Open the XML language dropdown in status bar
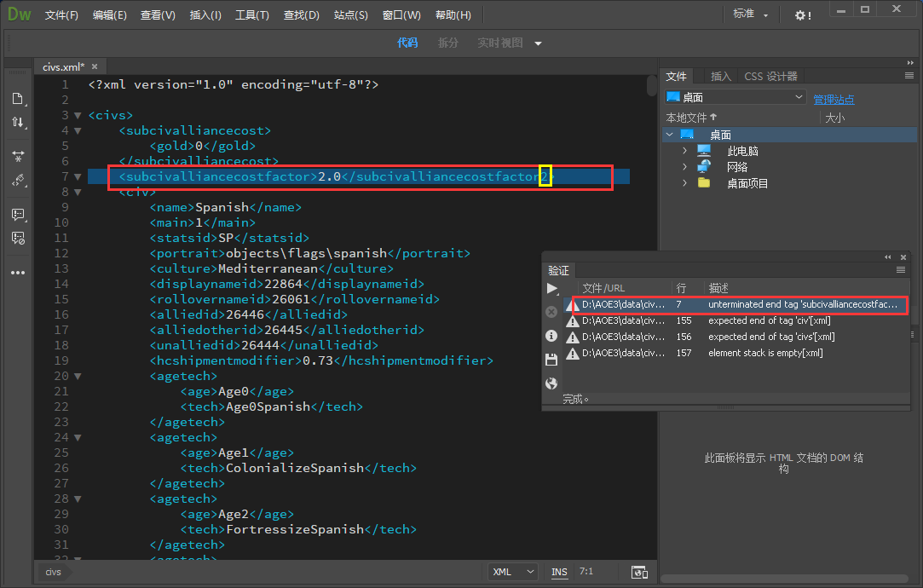Image resolution: width=923 pixels, height=588 pixels. [513, 572]
